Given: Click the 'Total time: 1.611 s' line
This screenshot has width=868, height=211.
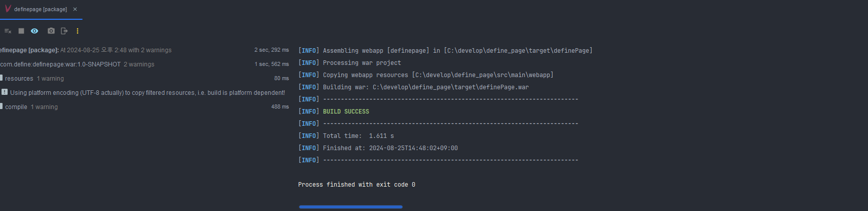Looking at the screenshot, I should (346, 136).
